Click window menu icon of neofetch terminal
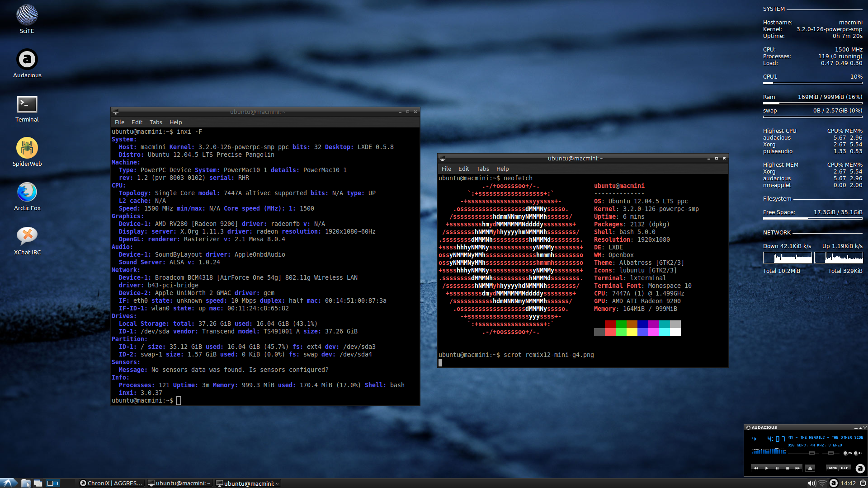Image resolution: width=868 pixels, height=488 pixels. (443, 159)
